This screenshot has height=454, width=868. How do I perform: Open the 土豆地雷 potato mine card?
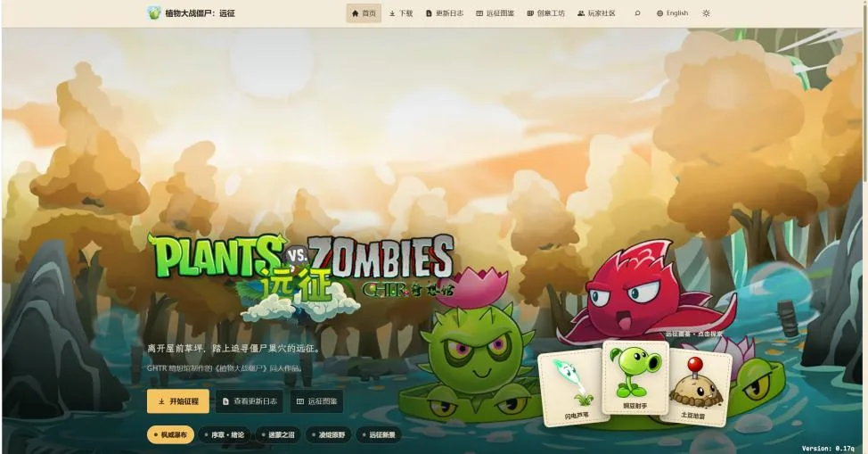point(694,387)
